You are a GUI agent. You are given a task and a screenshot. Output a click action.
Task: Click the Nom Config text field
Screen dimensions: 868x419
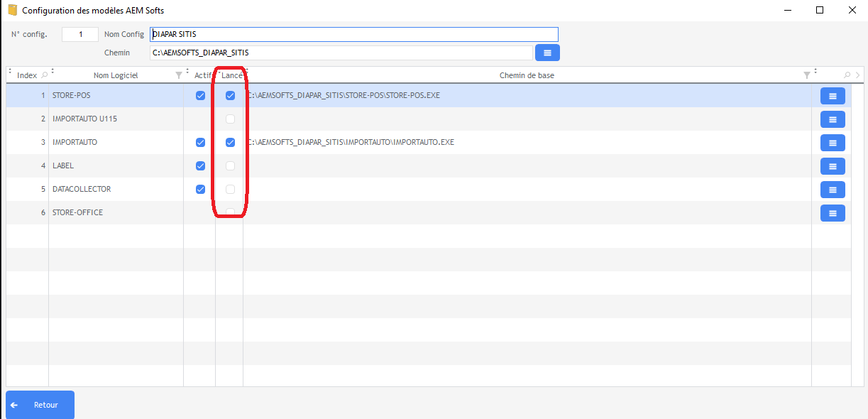[353, 34]
